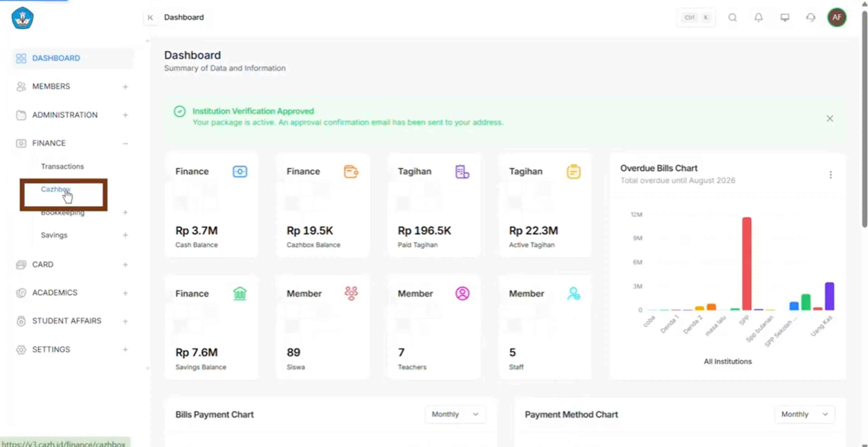Expand the Savings submenu plus
Image resolution: width=868 pixels, height=447 pixels.
click(125, 235)
